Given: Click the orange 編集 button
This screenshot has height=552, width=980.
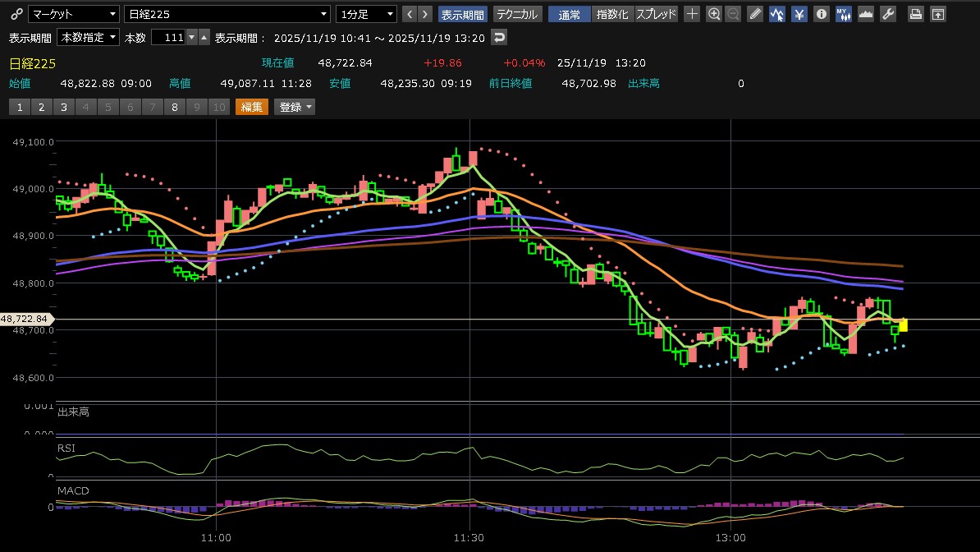Looking at the screenshot, I should point(252,107).
